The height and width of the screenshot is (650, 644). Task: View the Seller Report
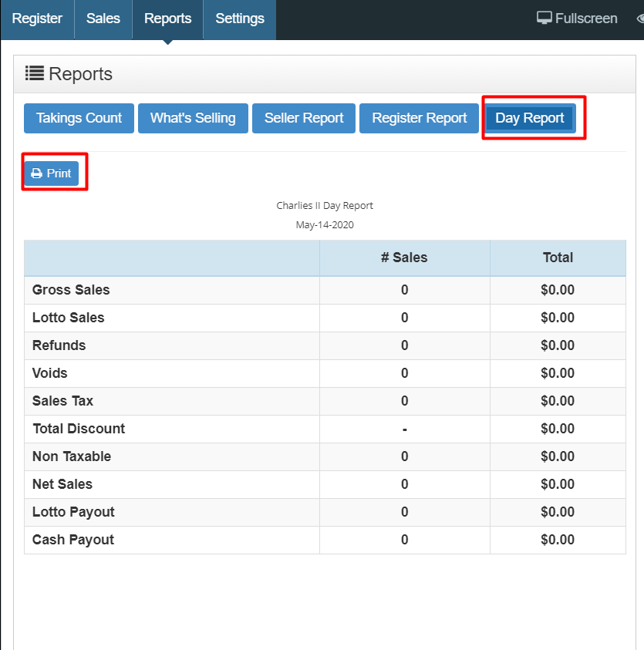(x=304, y=118)
